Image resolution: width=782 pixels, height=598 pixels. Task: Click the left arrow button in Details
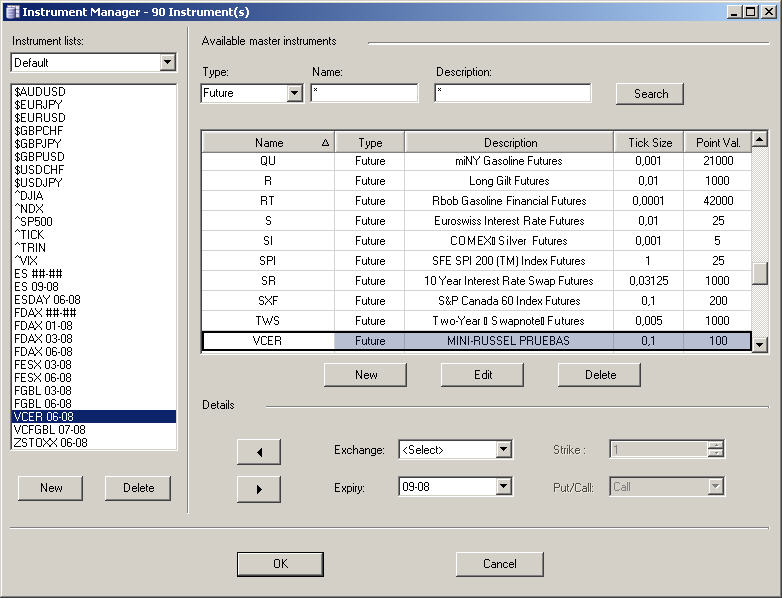pos(258,451)
